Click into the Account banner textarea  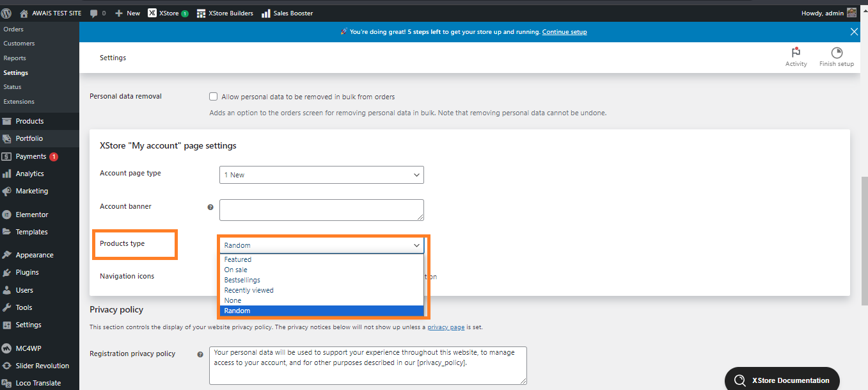(x=322, y=210)
